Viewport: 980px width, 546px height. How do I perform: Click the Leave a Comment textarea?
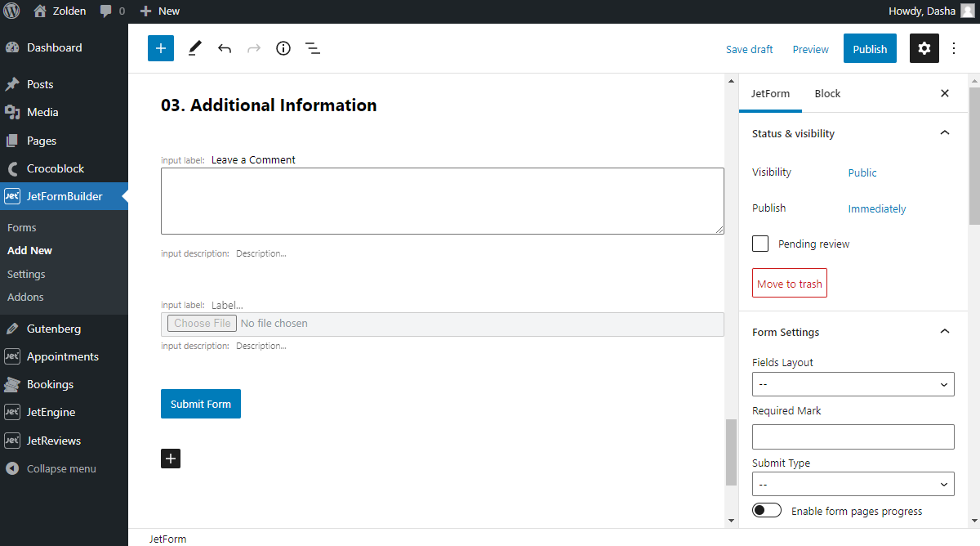coord(442,201)
